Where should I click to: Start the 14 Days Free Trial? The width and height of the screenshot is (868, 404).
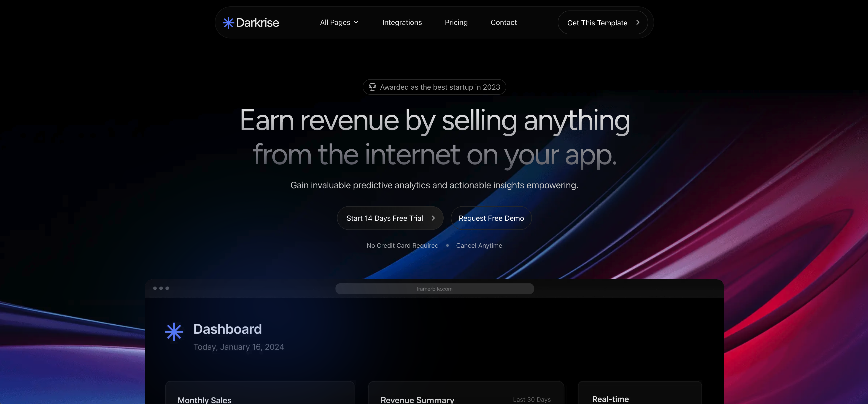click(x=384, y=218)
